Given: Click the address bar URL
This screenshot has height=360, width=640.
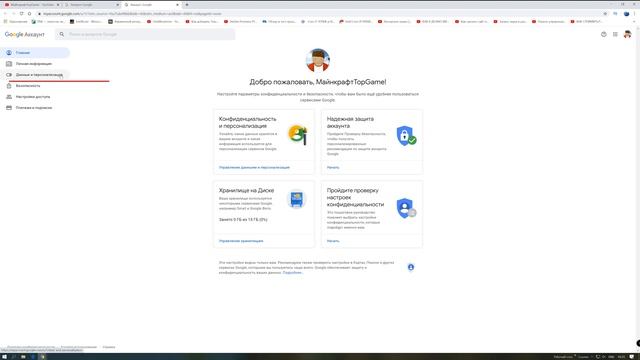Looking at the screenshot, I should coord(132,13).
